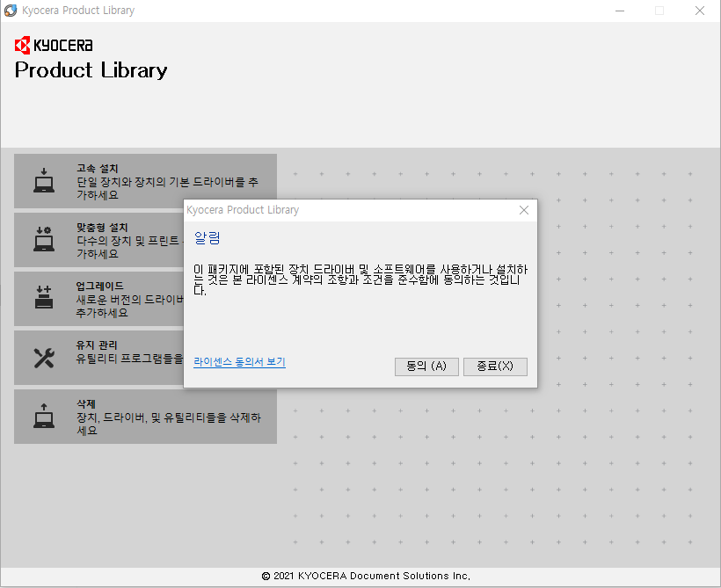Select the 고속 설치 title text
This screenshot has height=588, width=721.
[x=98, y=169]
